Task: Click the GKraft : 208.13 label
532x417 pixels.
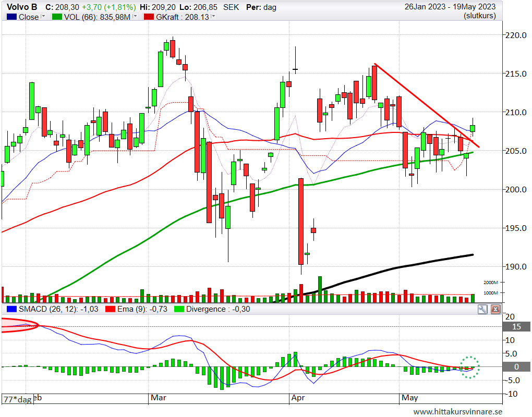Action: (183, 17)
